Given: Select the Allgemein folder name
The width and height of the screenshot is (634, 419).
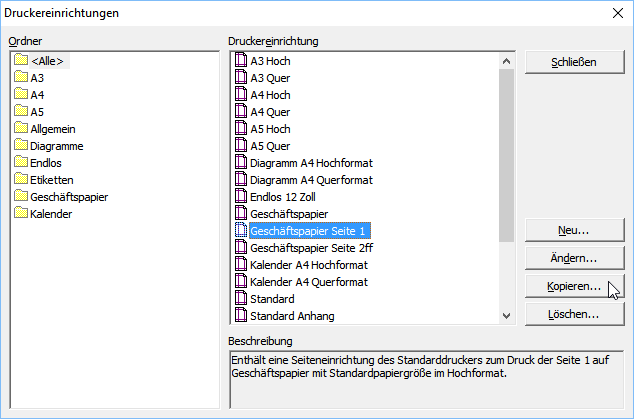Looking at the screenshot, I should (x=53, y=129).
